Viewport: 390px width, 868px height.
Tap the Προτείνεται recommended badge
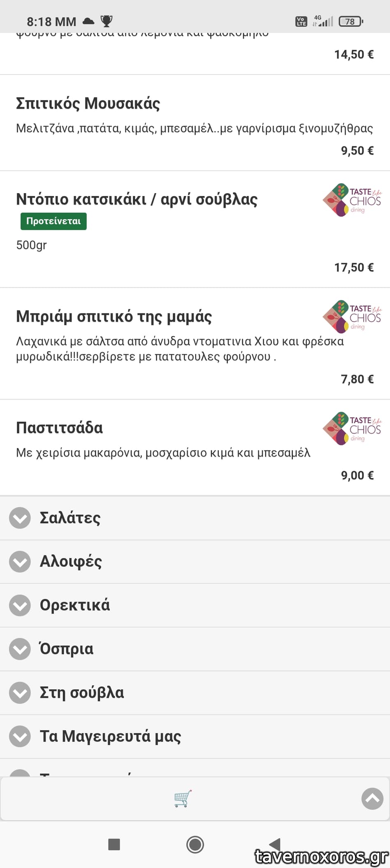pos(53,221)
